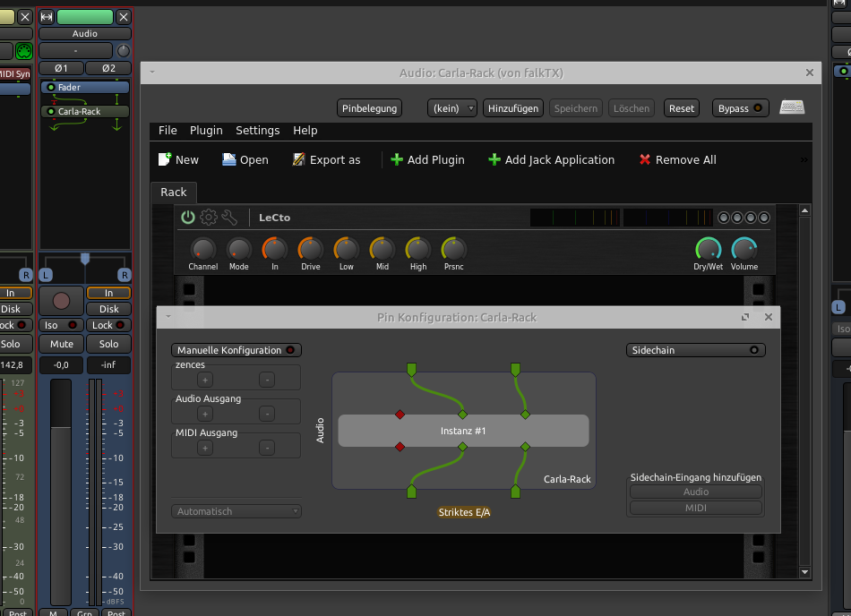The image size is (851, 616).
Task: Toggle the Bypass button
Action: tap(740, 108)
